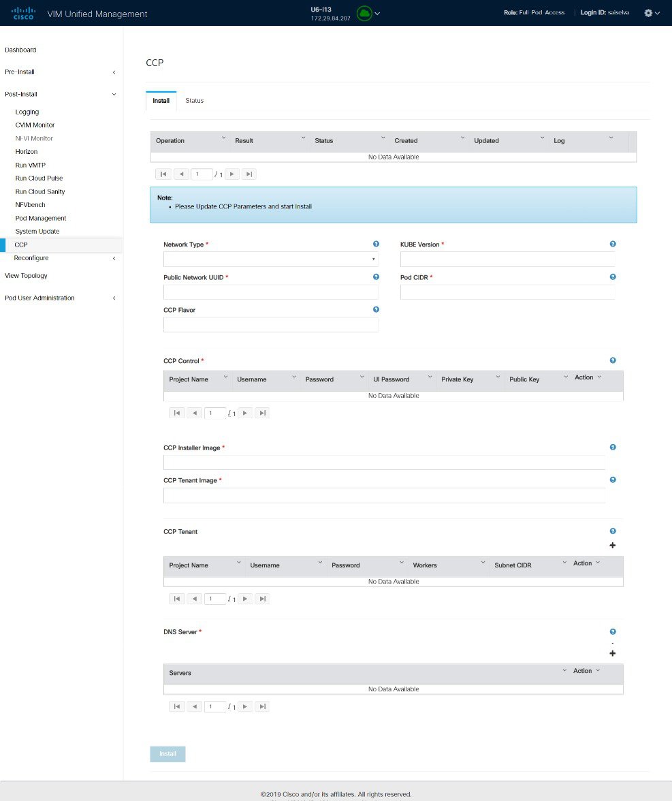Open help icon for CCP Flavor
Screen dimensions: 672x801
[x=376, y=309]
